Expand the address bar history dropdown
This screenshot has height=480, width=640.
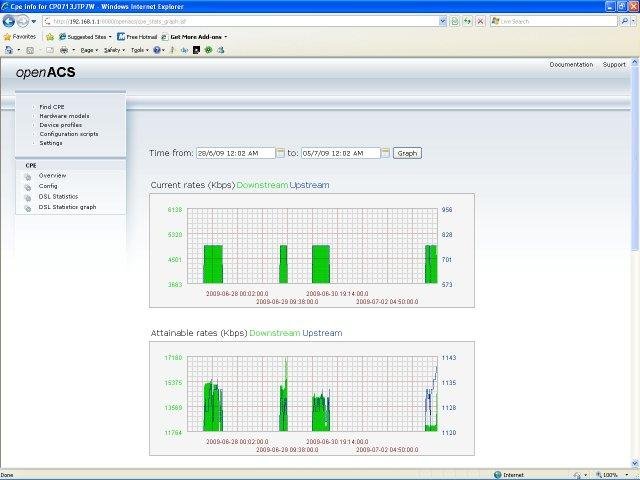point(443,21)
